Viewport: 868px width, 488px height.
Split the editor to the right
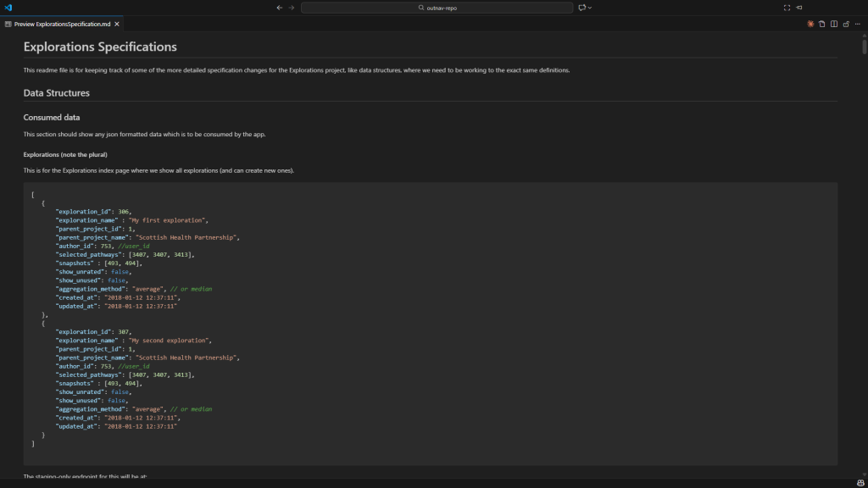(834, 24)
